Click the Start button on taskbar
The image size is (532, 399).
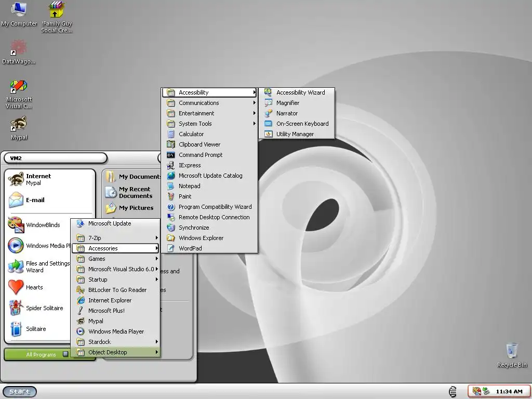coord(20,392)
